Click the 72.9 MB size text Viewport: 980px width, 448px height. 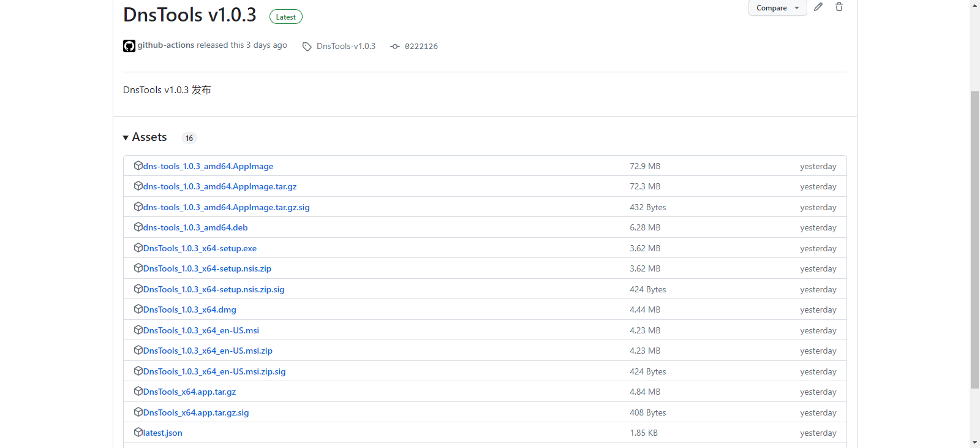coord(645,166)
